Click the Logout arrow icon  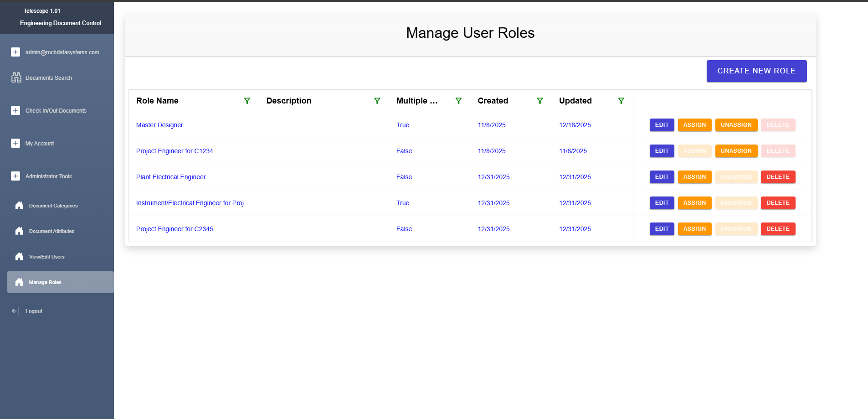click(x=15, y=311)
